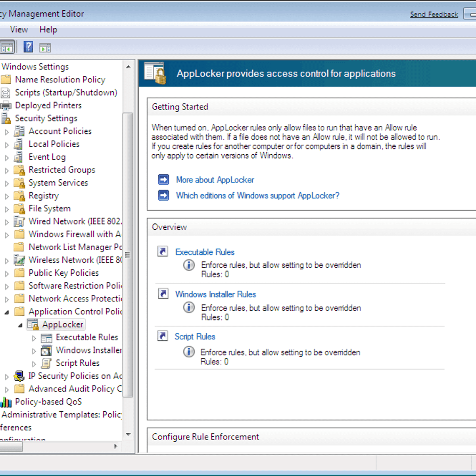Viewport: 476px width, 476px height.
Task: Click the shortcut icon beside Script Rules in Overview
Action: (163, 336)
